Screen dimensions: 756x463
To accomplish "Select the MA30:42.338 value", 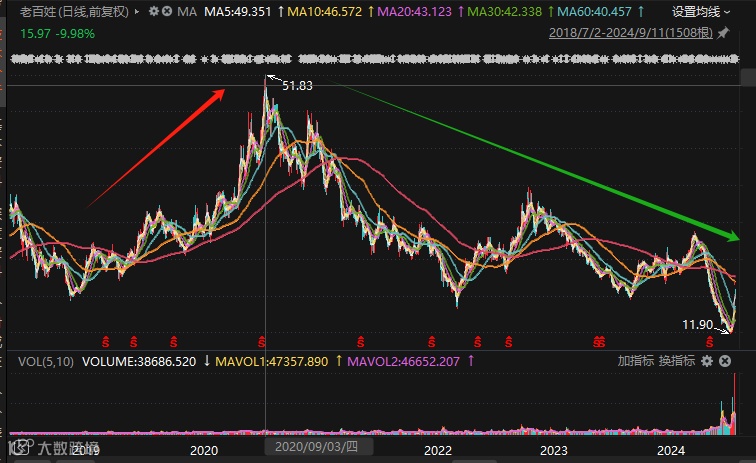I will [x=504, y=12].
